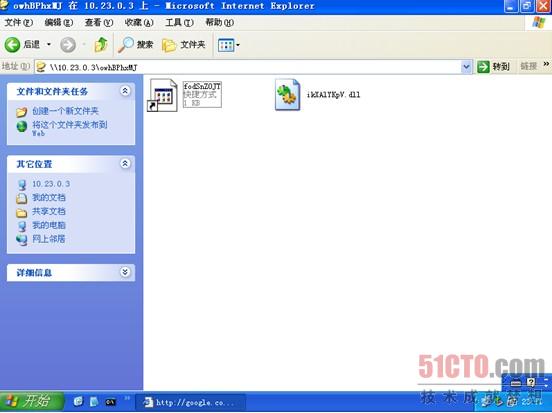Click the green Back arrow button
Viewport: 552px width, 413px height.
pos(13,45)
